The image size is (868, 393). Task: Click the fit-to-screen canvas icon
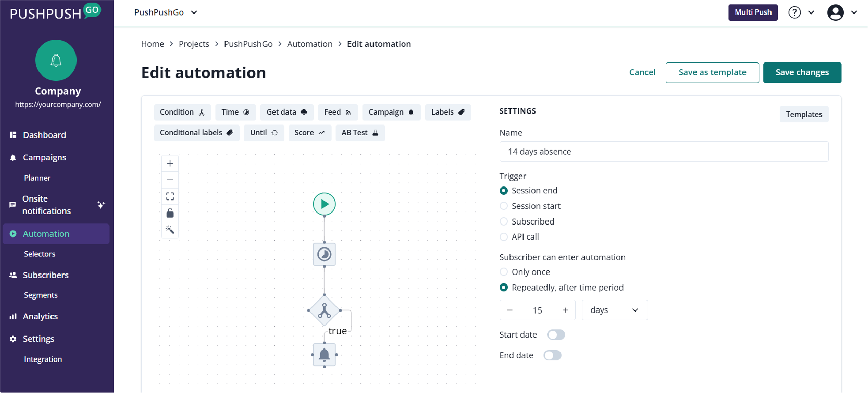[x=170, y=196]
